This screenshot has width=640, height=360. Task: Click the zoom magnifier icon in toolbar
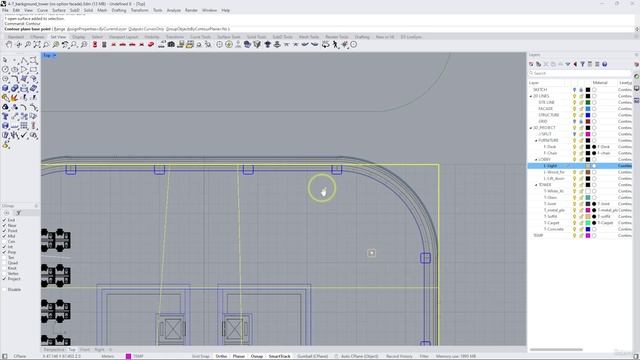point(27,44)
